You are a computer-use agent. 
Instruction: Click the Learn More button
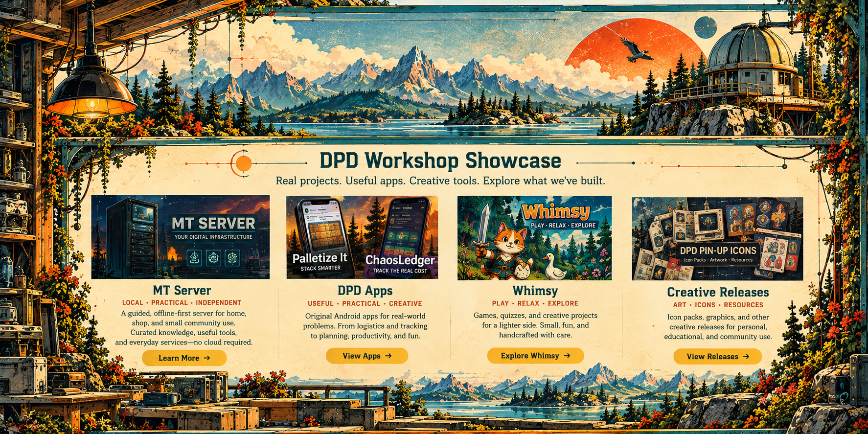[184, 358]
